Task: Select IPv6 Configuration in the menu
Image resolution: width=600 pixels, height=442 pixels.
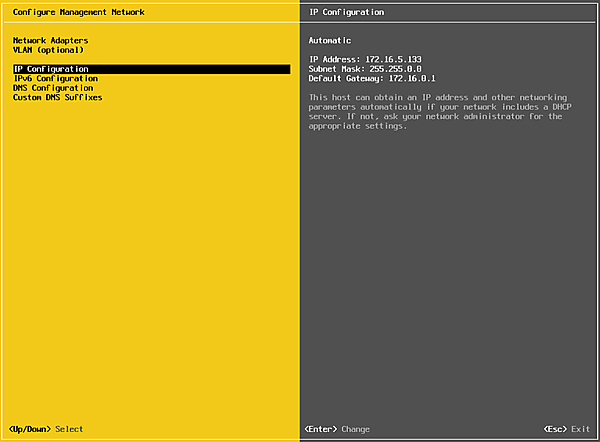Action: (x=55, y=78)
